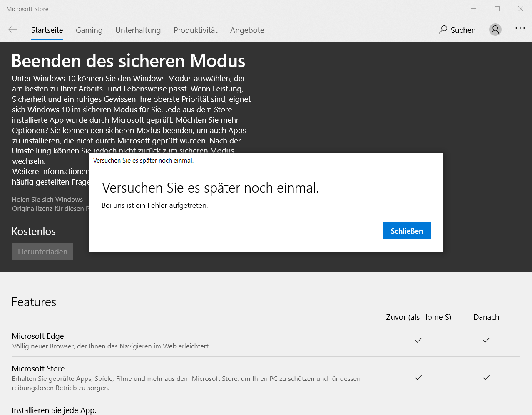
Task: Close the Microsoft Store window
Action: [521, 9]
